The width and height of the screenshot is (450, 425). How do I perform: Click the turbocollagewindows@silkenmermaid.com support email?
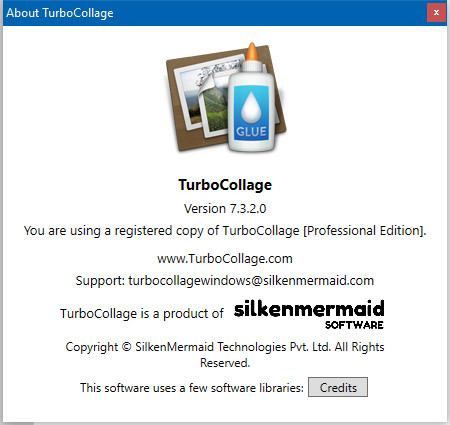[251, 281]
